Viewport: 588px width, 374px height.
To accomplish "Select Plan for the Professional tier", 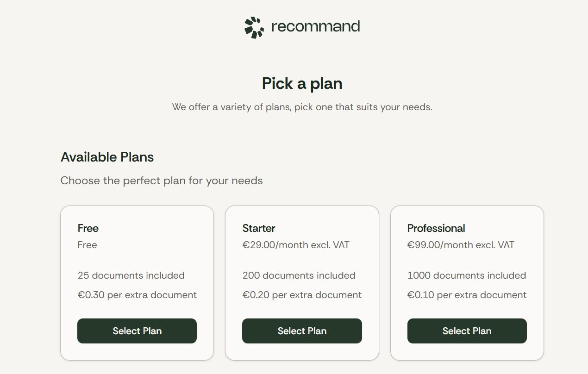I will 467,331.
